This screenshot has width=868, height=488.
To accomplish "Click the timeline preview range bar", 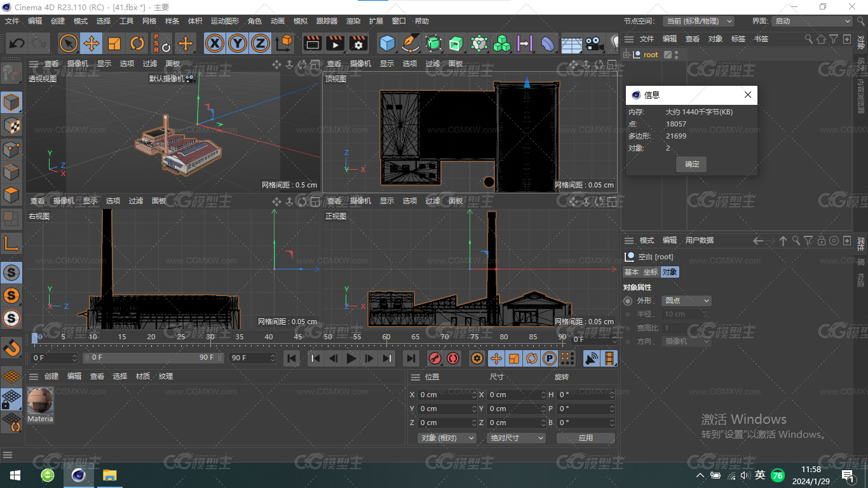I will click(153, 358).
